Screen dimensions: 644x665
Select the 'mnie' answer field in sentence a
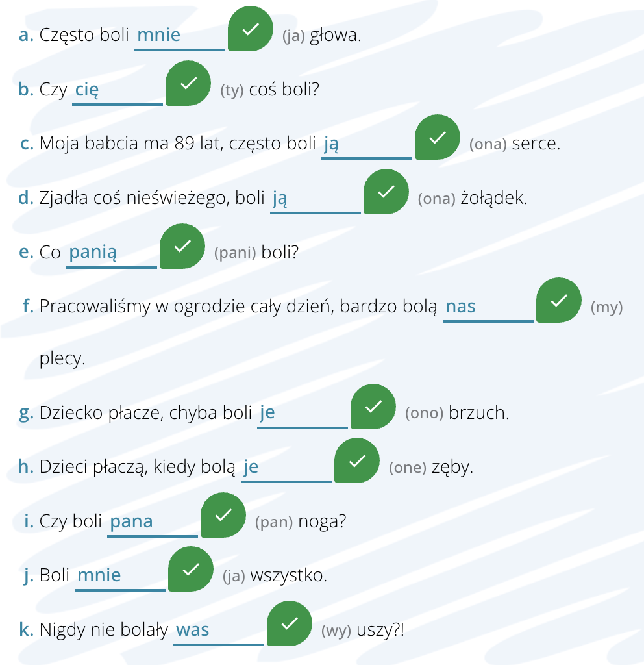click(180, 37)
